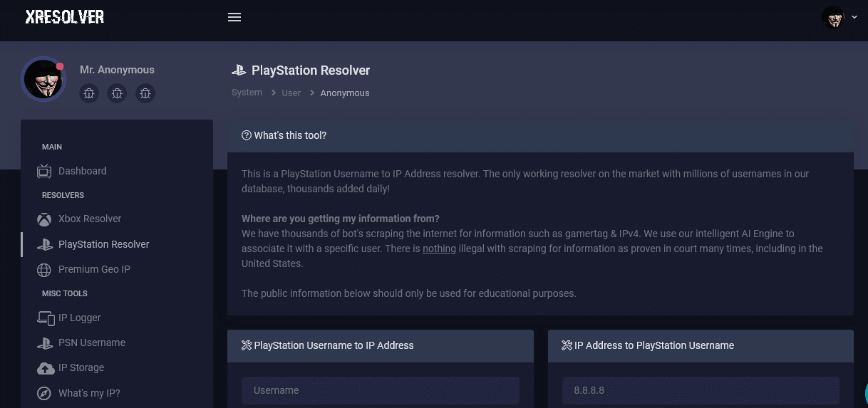The height and width of the screenshot is (408, 868).
Task: Focus the Username input field
Action: coord(381,390)
